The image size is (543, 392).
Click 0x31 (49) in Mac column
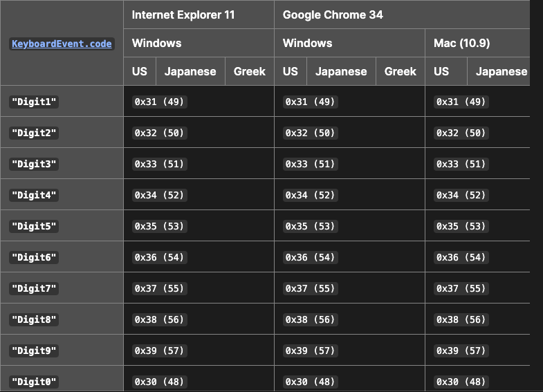461,102
